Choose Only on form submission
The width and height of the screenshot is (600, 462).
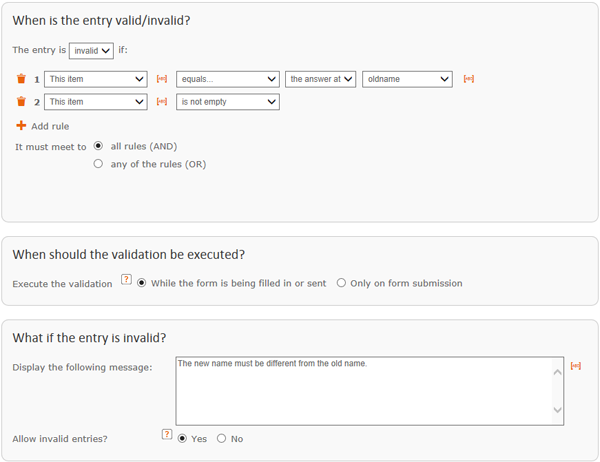[341, 283]
